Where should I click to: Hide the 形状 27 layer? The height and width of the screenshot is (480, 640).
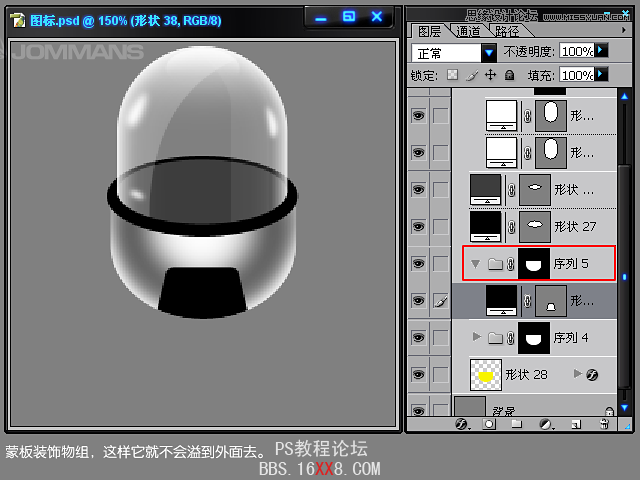(418, 226)
